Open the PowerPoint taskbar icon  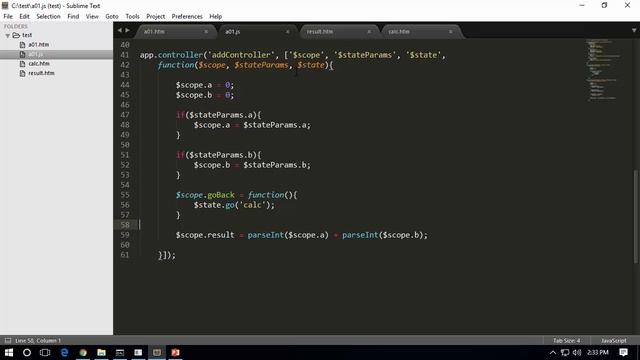(176, 352)
